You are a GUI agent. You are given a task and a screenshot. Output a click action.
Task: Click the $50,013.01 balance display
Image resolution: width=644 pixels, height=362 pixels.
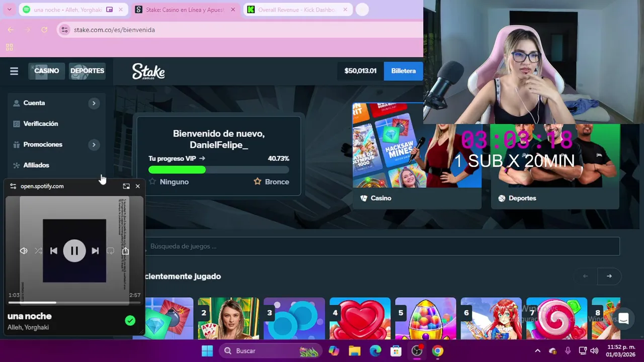pos(360,71)
